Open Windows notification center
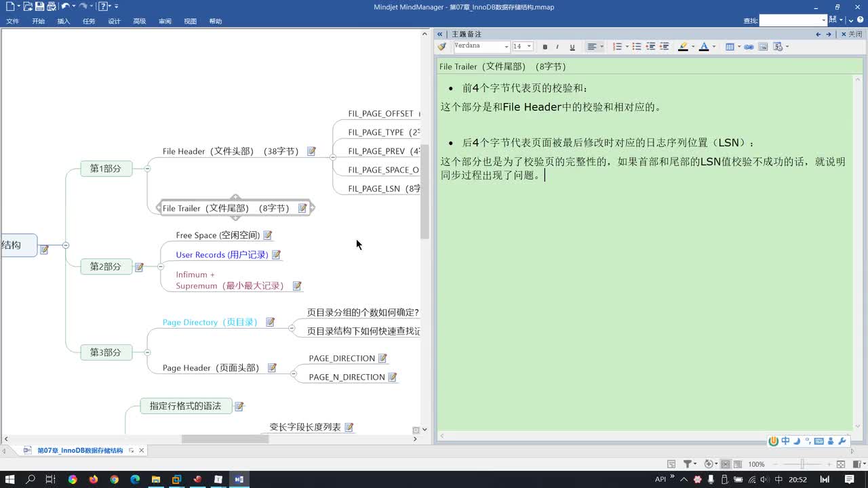This screenshot has width=868, height=488. pos(849,479)
